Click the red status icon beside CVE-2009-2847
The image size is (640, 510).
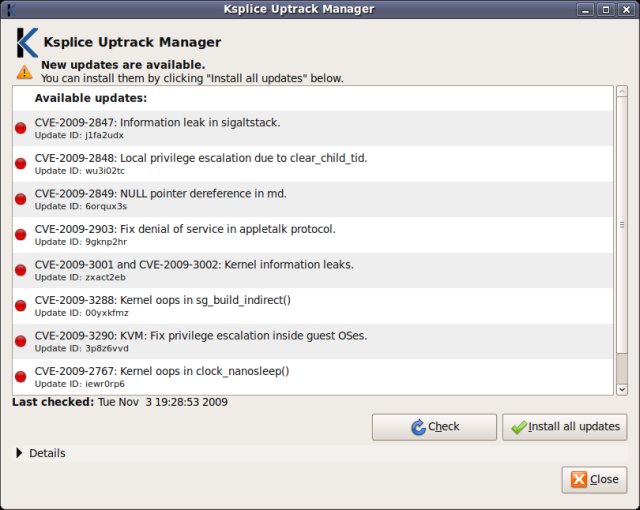point(21,128)
